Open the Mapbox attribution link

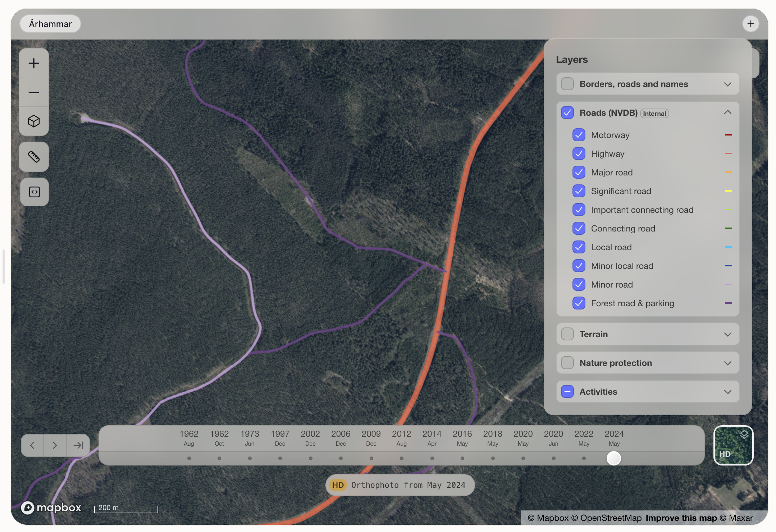click(x=548, y=518)
